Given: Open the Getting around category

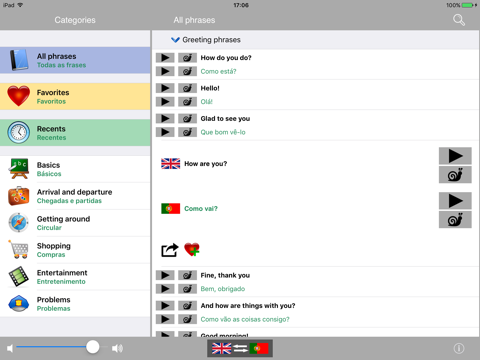Looking at the screenshot, I should pos(75,223).
